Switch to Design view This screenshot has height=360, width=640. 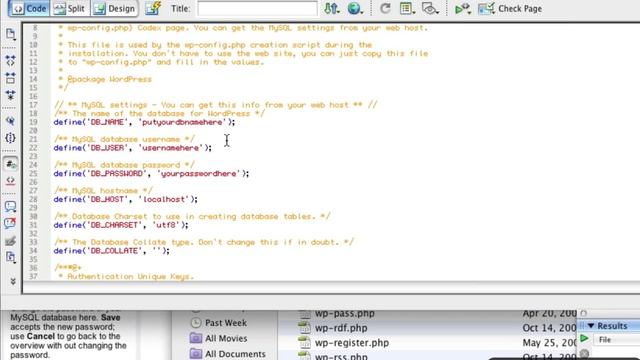point(115,8)
